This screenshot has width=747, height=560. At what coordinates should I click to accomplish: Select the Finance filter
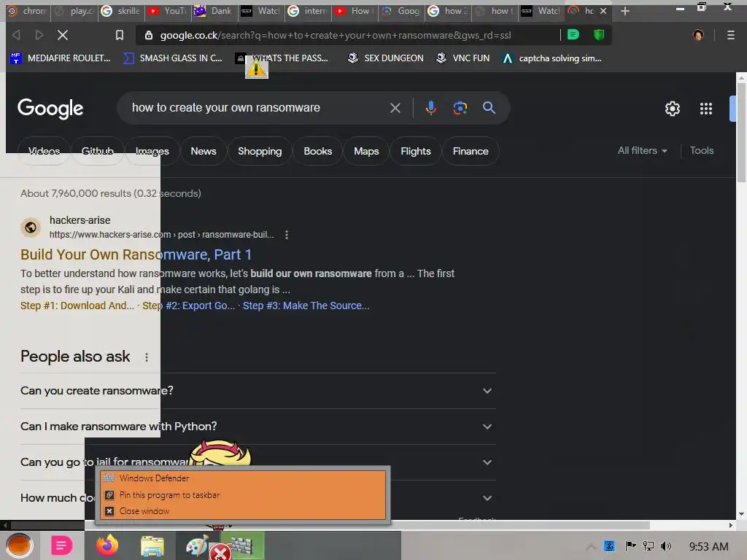click(x=471, y=151)
